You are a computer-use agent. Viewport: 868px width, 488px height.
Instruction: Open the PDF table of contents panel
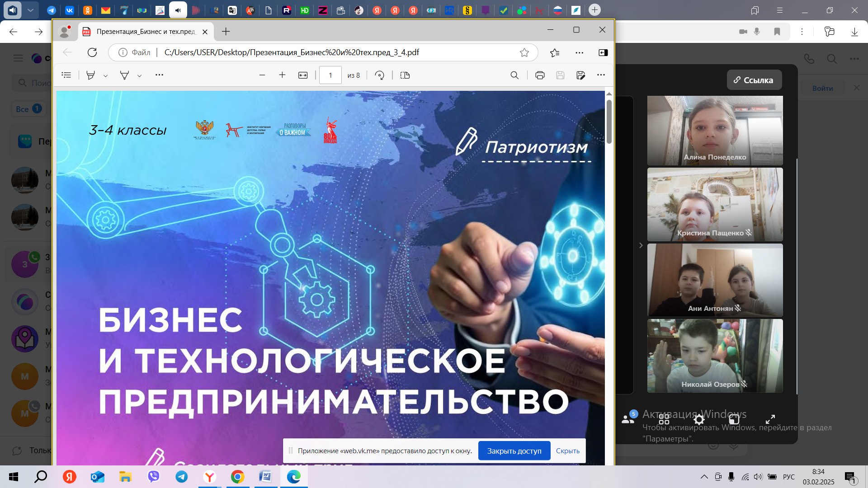66,75
